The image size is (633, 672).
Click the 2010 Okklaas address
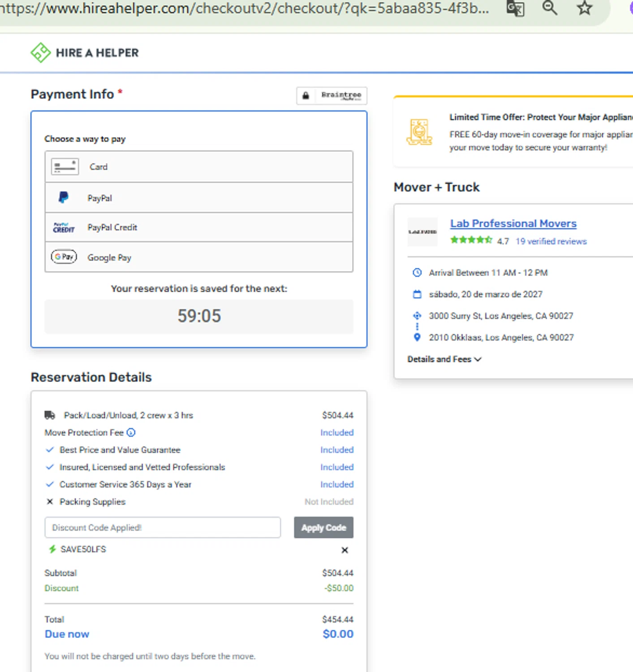(501, 337)
